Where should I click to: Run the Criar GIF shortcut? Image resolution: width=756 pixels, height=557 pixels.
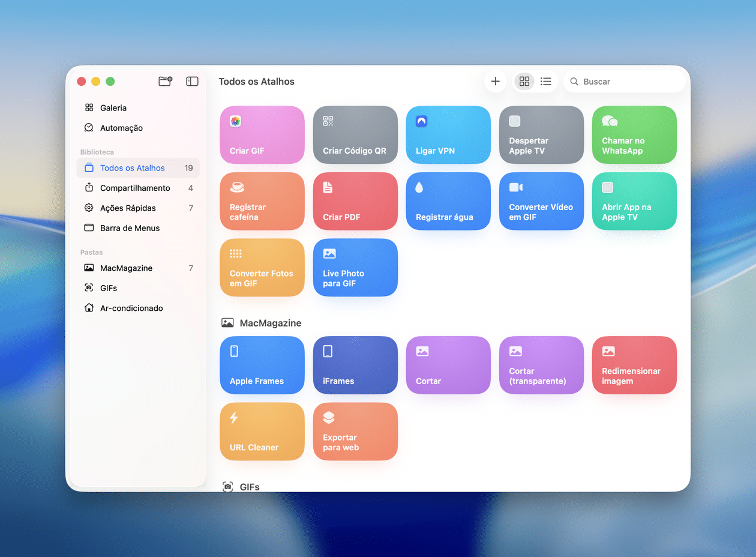[x=262, y=135]
